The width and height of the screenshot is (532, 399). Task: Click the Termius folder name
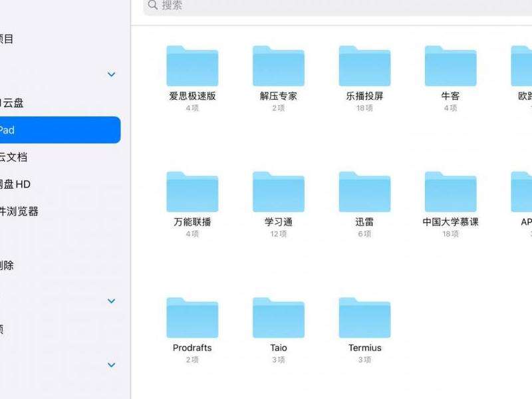point(364,348)
